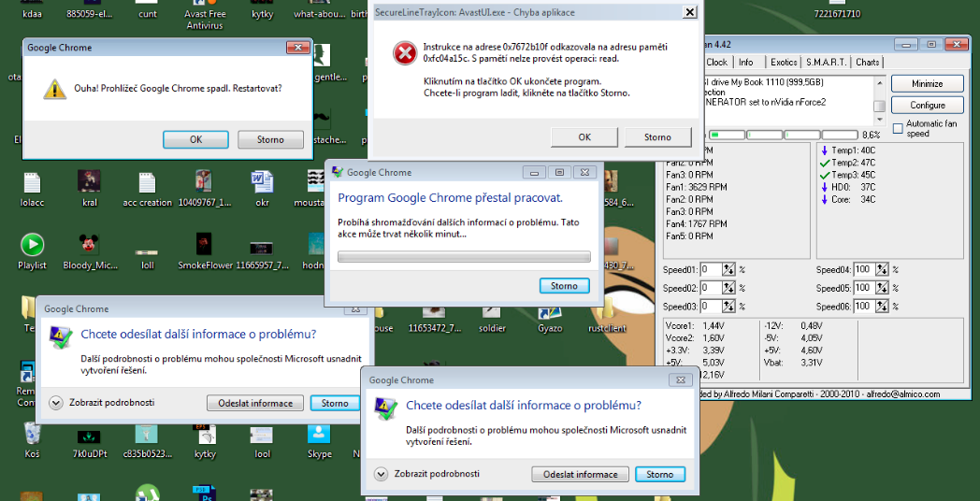This screenshot has height=501, width=980.
Task: Select the Bloody_Mic... image icon
Action: (x=90, y=251)
